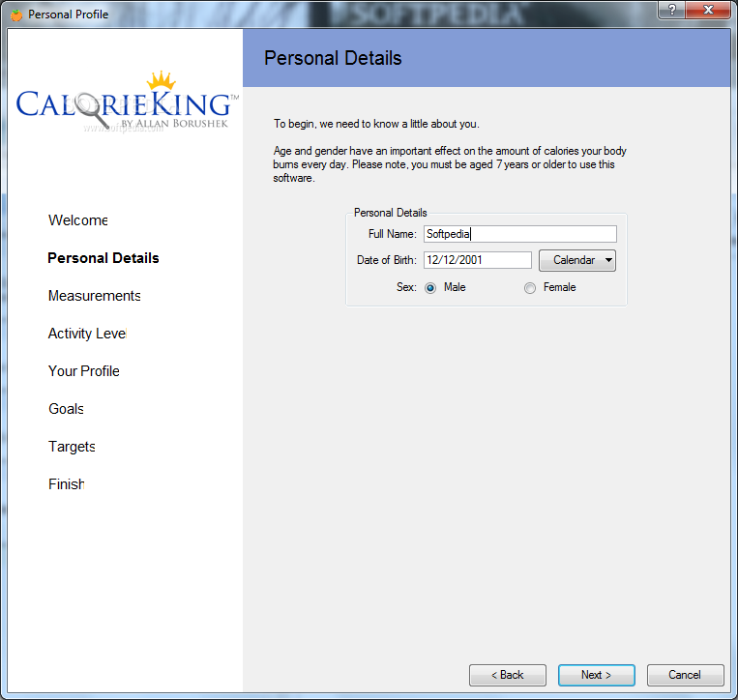This screenshot has width=738, height=700.
Task: Click the Personal Details group box caption
Action: 390,213
